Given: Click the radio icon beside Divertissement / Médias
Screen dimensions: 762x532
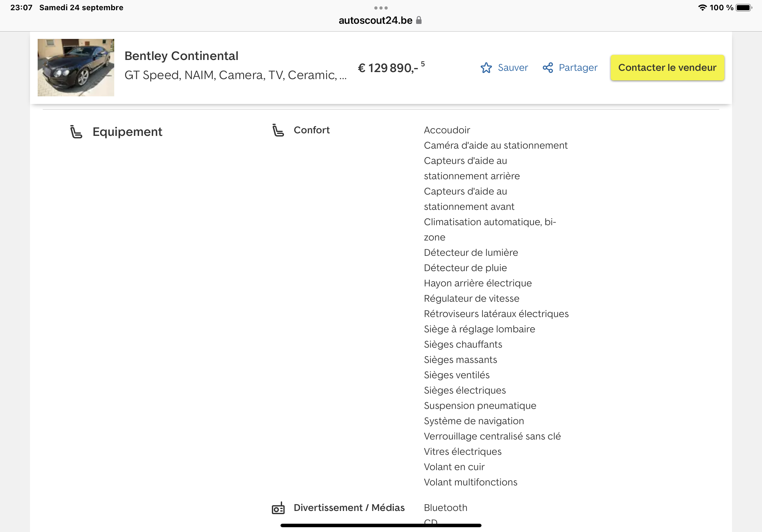Looking at the screenshot, I should [x=278, y=508].
